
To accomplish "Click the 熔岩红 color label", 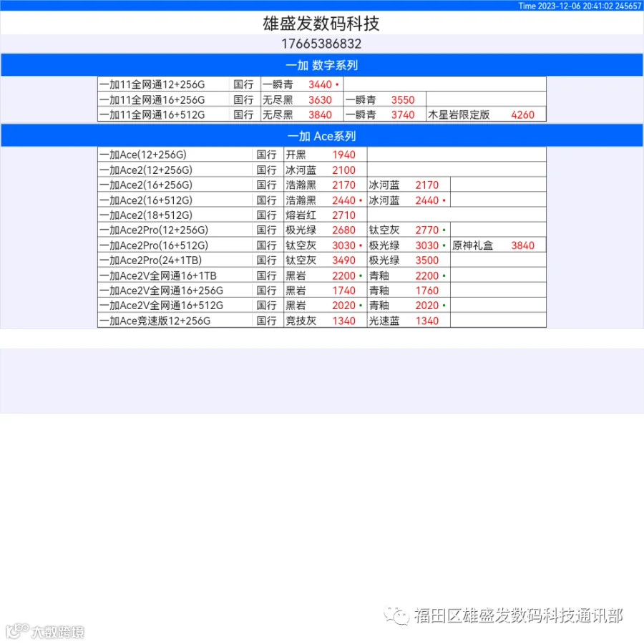I will click(301, 215).
